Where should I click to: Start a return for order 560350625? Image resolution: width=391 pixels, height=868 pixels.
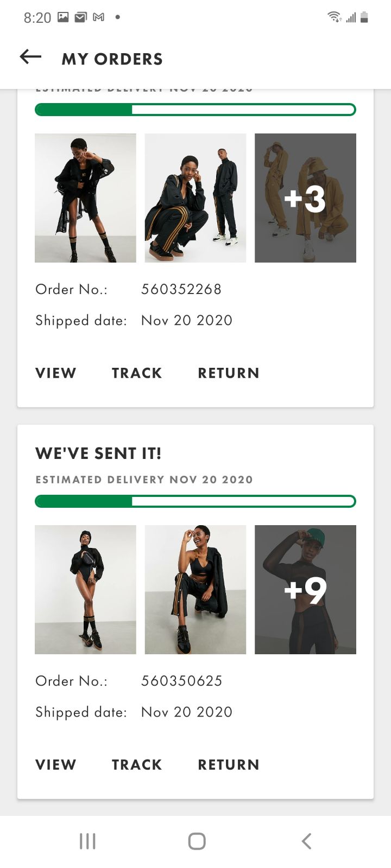click(x=229, y=765)
